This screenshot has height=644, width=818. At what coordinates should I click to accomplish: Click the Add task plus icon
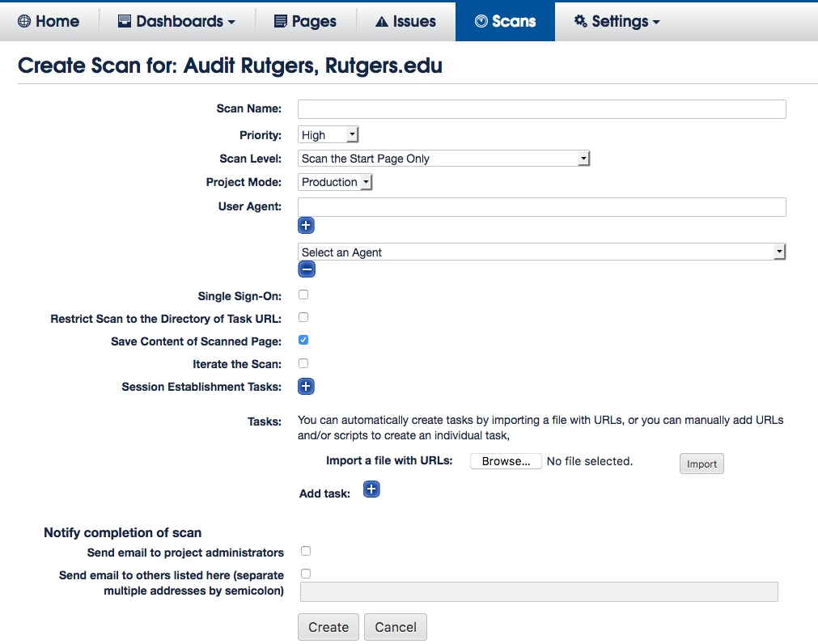click(371, 489)
